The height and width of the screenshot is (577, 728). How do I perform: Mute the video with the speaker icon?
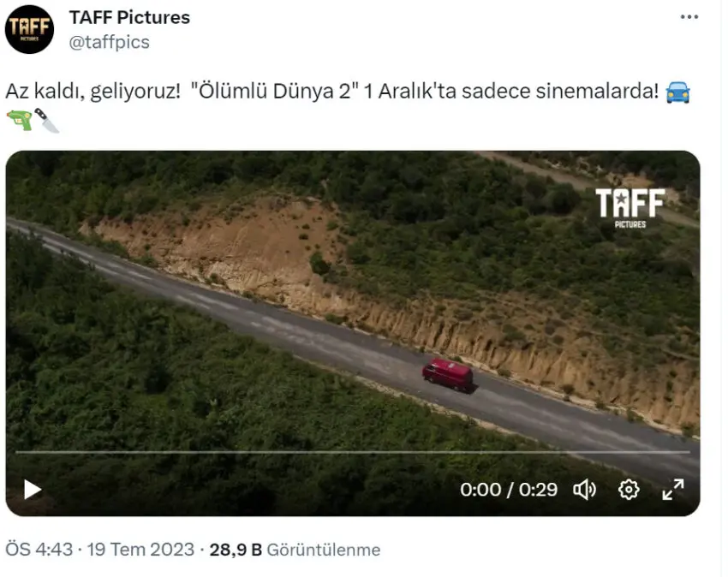tap(584, 490)
